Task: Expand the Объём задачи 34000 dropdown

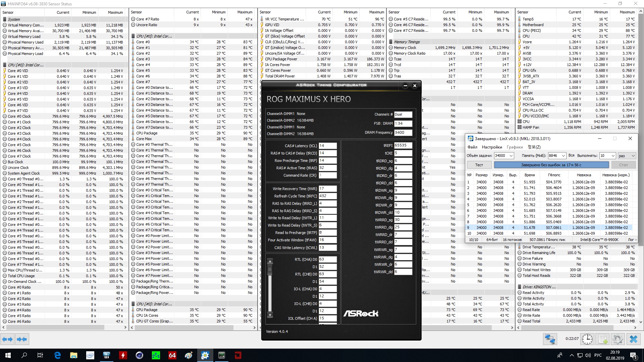Action: tap(511, 156)
